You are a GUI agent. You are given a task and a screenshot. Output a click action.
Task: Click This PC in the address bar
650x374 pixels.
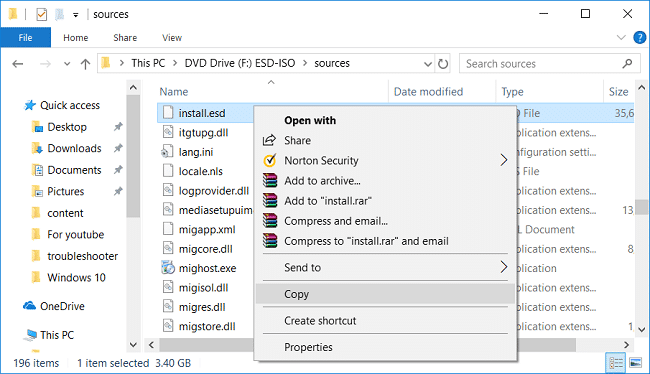[148, 63]
